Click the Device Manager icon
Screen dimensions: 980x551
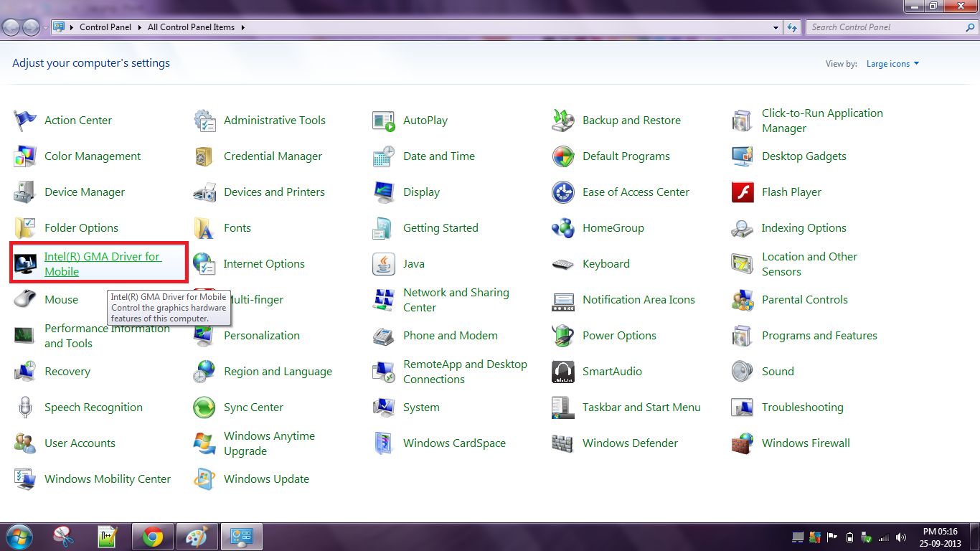click(25, 192)
